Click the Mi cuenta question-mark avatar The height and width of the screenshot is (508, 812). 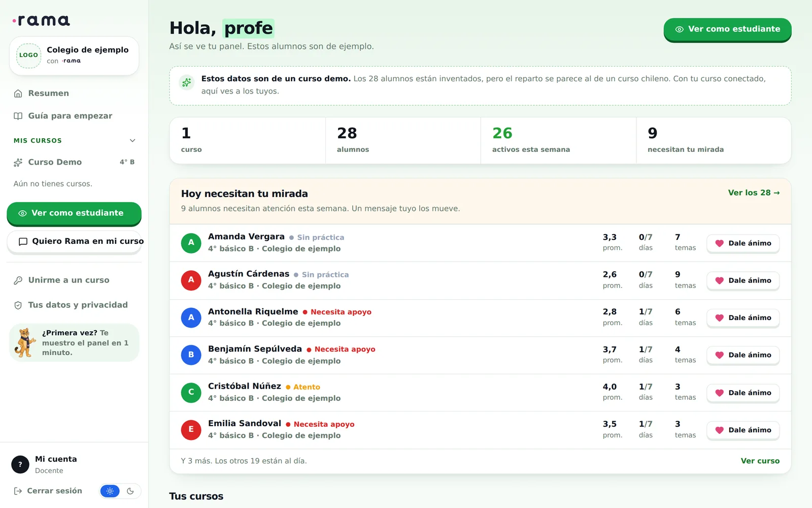(20, 464)
